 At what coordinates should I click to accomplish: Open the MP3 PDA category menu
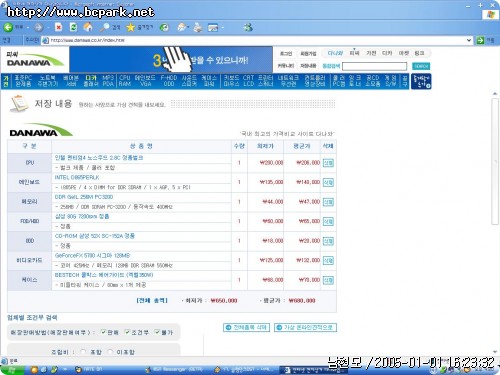108,81
